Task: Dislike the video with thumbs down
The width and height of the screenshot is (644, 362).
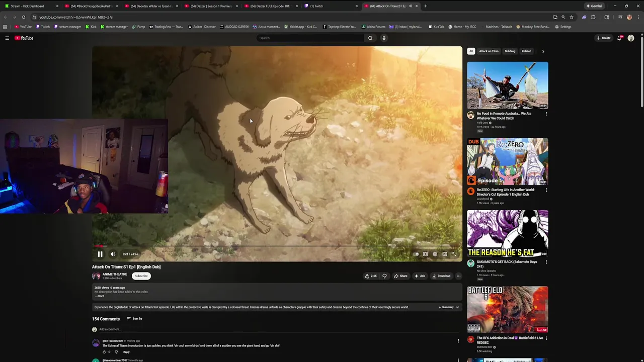Action: pos(384,276)
